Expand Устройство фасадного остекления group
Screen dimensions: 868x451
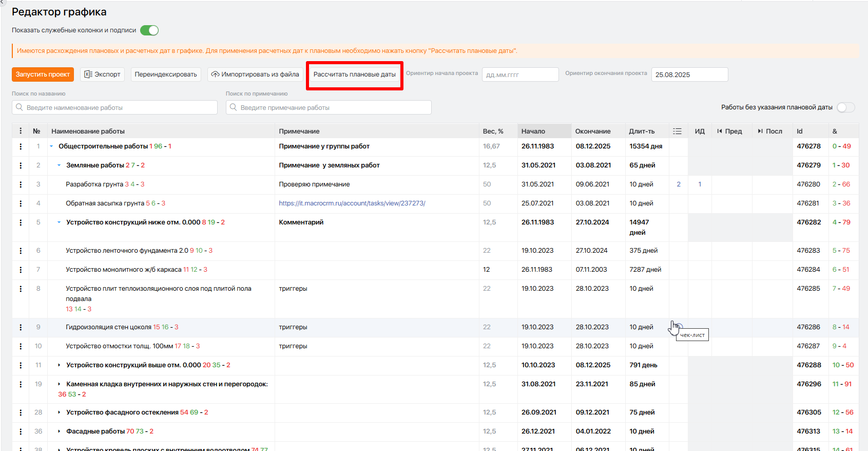tap(59, 412)
